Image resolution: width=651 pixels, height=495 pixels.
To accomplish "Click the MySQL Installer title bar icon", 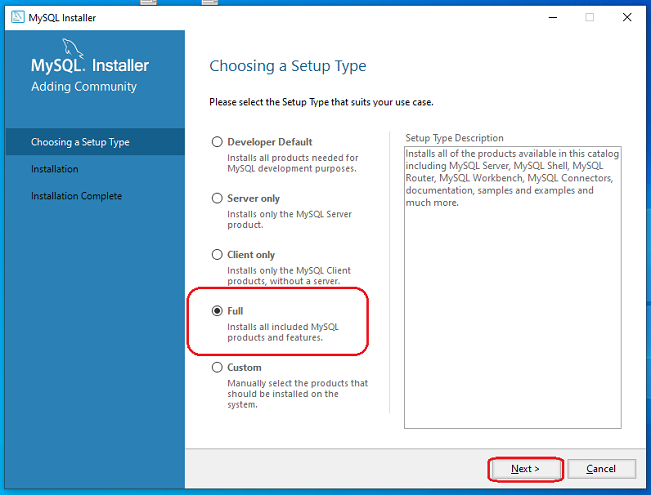I will (17, 17).
